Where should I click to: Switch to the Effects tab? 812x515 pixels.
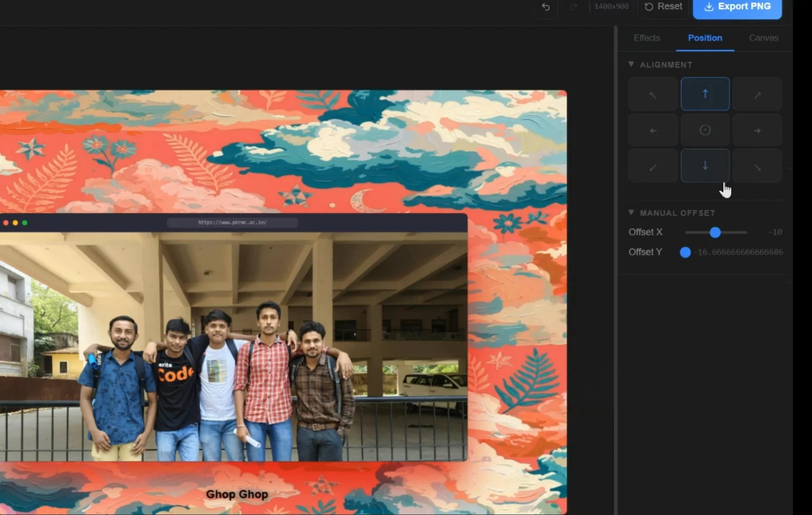[x=647, y=38]
